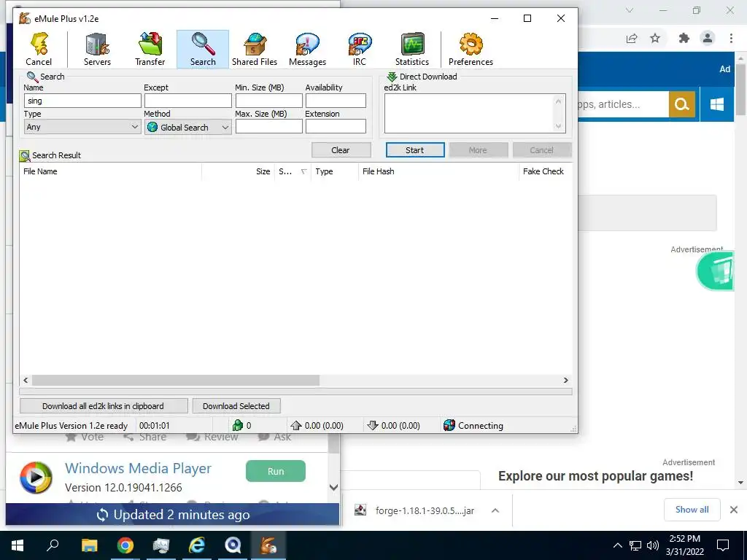The height and width of the screenshot is (560, 747).
Task: Click the users count icon in status bar
Action: pyautogui.click(x=237, y=425)
